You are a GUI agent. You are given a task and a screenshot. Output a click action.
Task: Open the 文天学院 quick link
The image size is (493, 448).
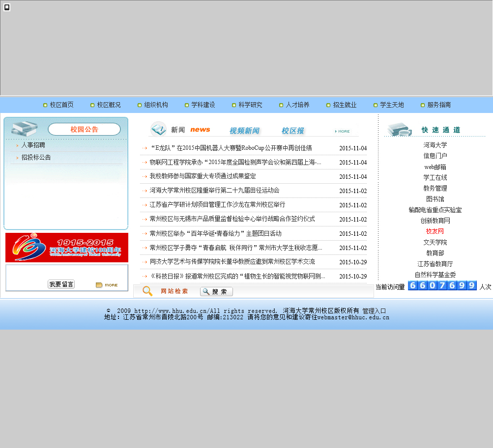pyautogui.click(x=435, y=242)
